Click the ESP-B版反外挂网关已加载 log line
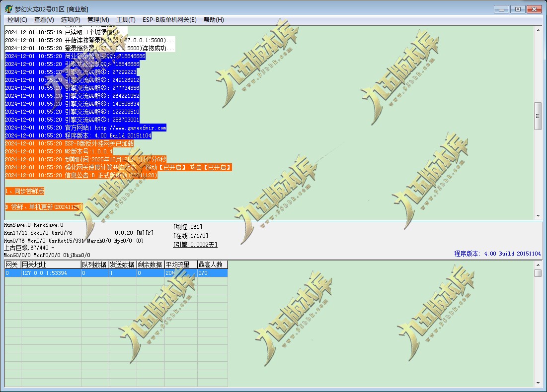Screen dimensions: 547x392 tap(70, 143)
